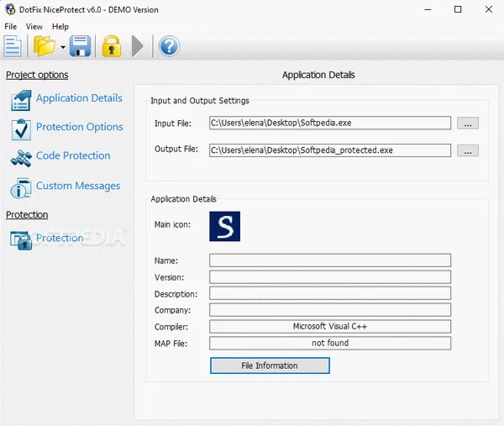The height and width of the screenshot is (426, 504).
Task: Click the File Information button
Action: [270, 366]
